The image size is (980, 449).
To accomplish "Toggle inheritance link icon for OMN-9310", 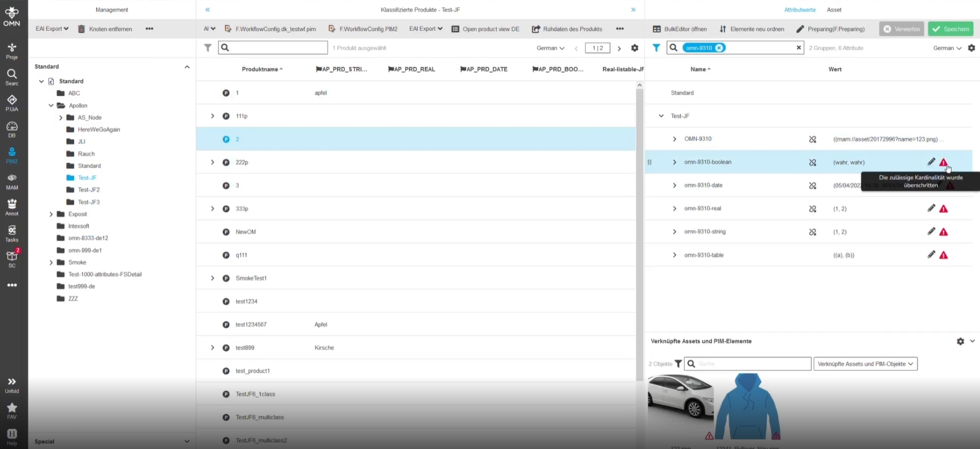I will pos(813,139).
